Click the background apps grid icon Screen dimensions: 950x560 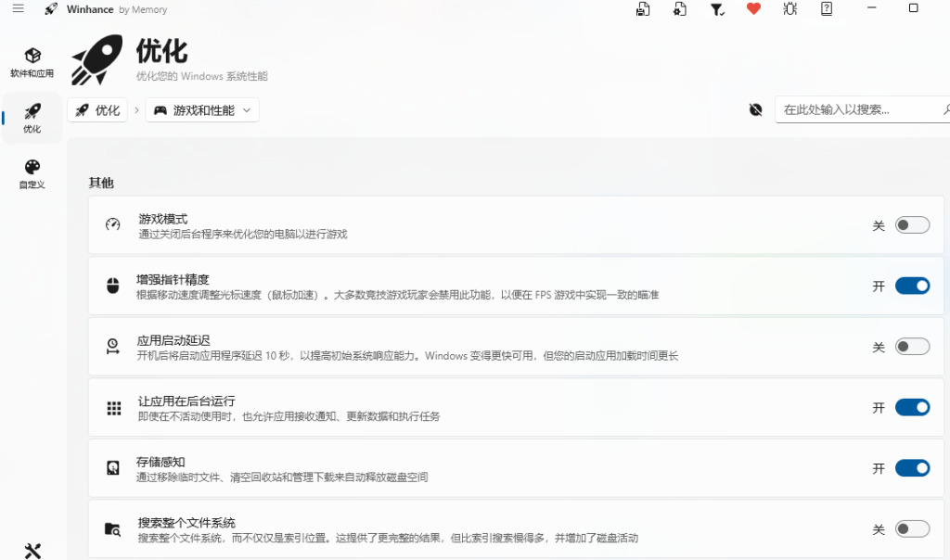[x=114, y=408]
